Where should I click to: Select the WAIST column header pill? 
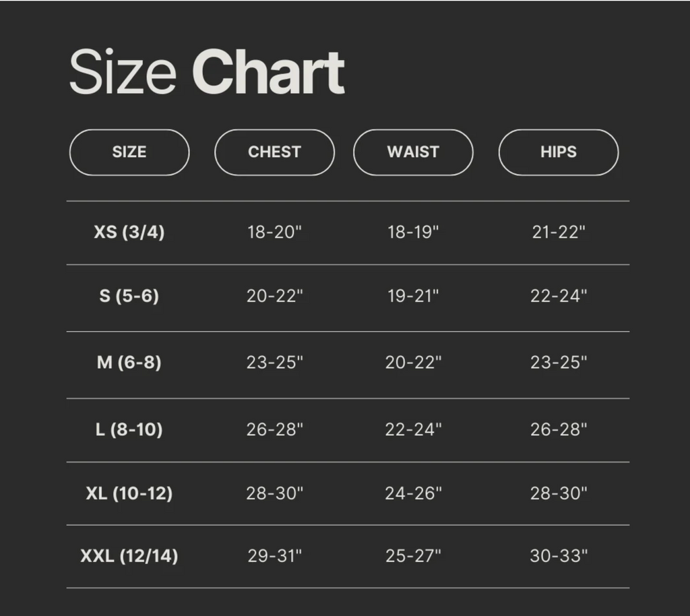tap(413, 152)
